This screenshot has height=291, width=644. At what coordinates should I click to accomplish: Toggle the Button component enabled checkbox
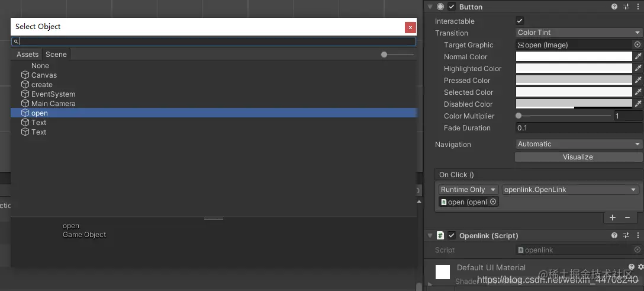pyautogui.click(x=452, y=7)
